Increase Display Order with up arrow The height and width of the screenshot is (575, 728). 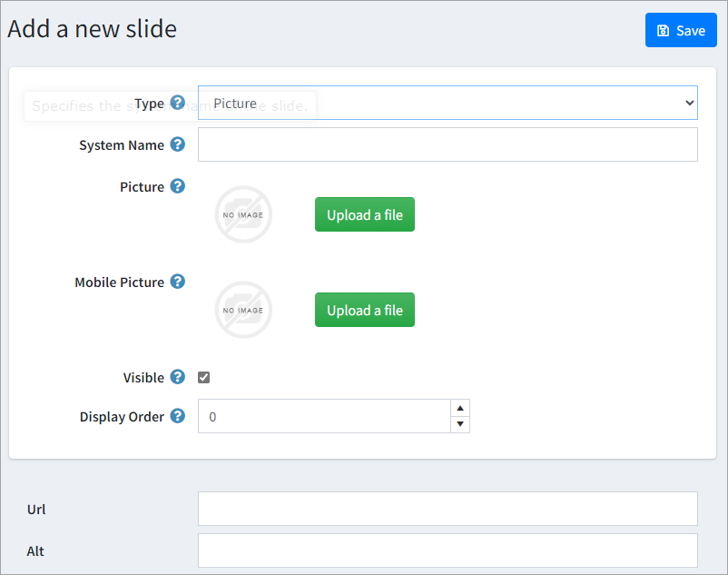click(x=460, y=408)
